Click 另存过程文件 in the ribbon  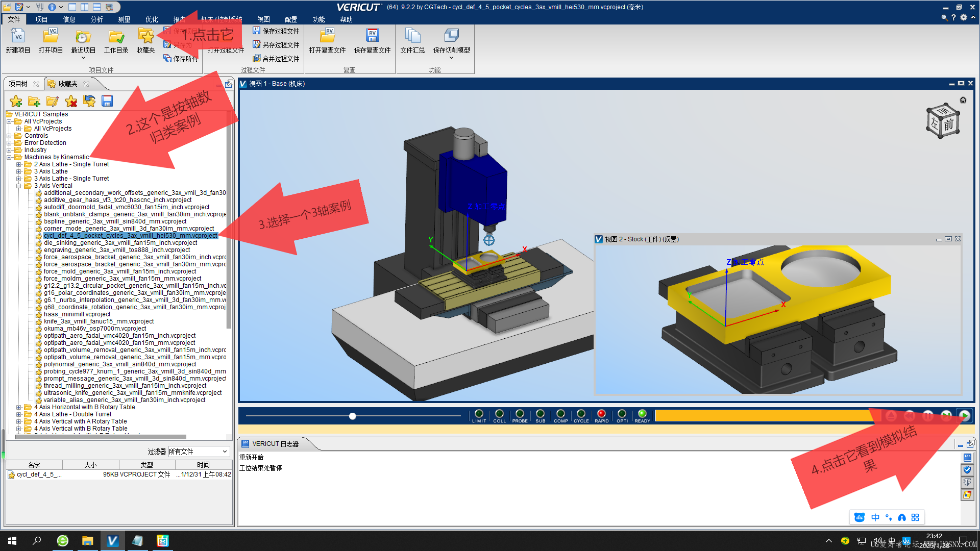tap(276, 45)
